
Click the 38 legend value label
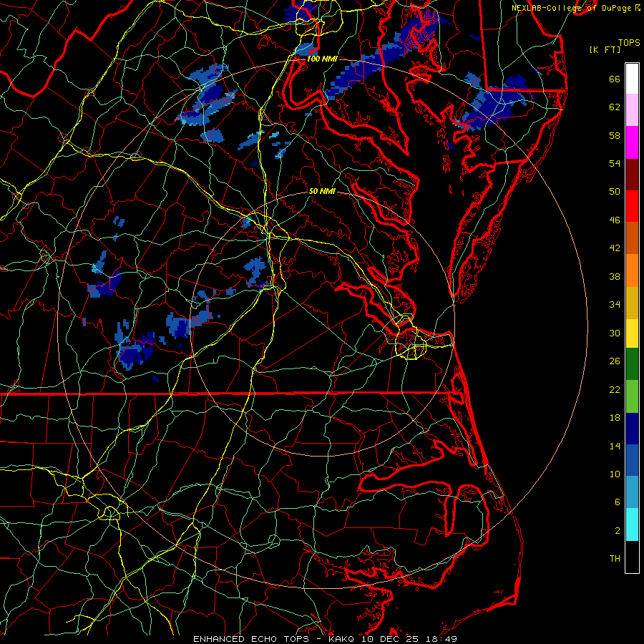(x=615, y=277)
